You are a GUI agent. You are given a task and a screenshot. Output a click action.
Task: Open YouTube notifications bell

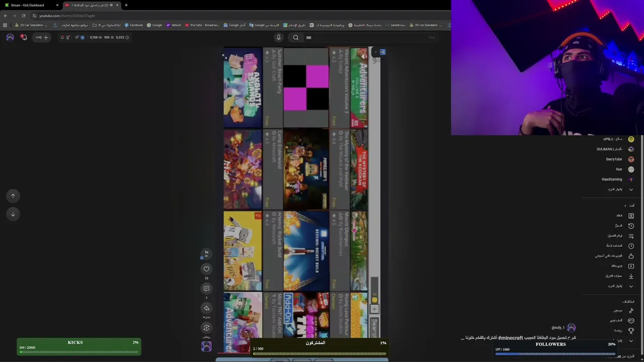coord(23,37)
